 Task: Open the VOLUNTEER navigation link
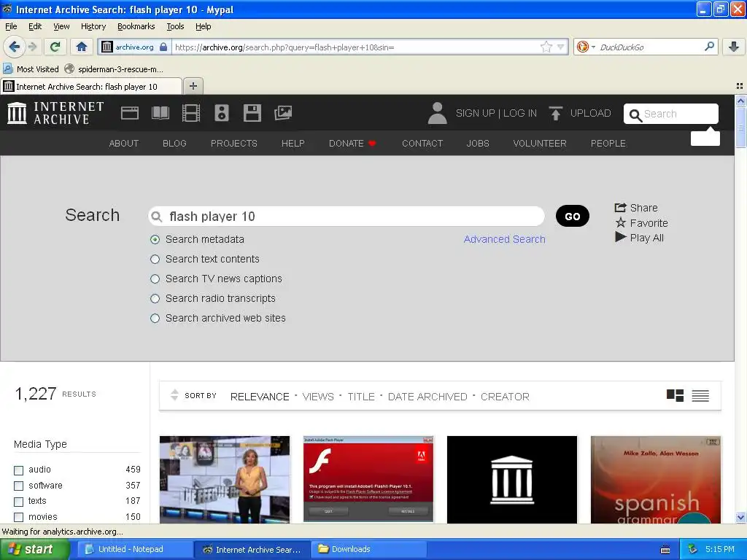539,144
